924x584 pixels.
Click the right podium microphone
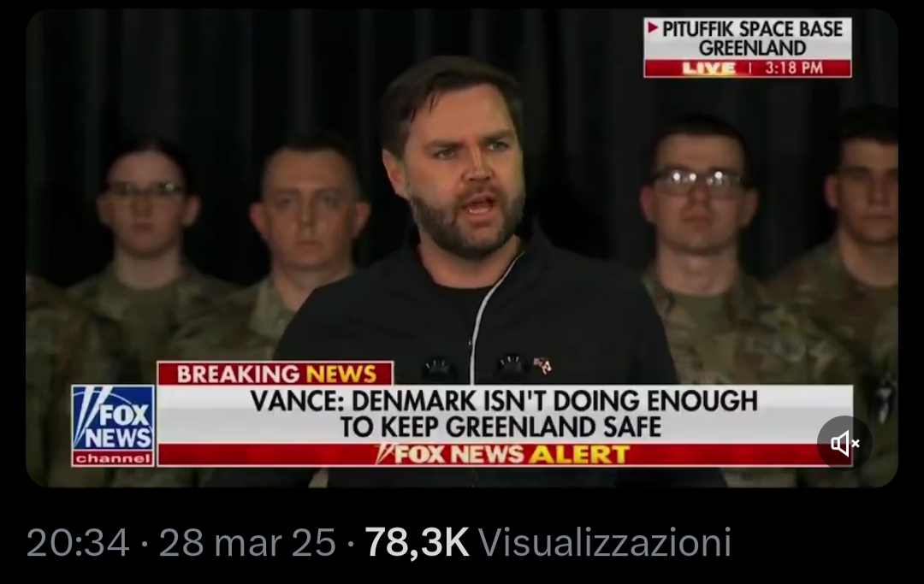click(x=512, y=366)
